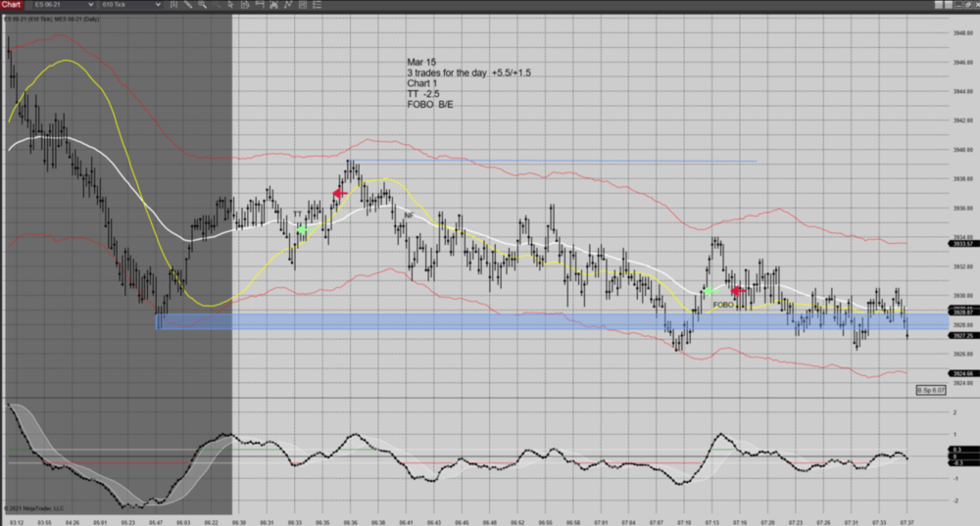The width and height of the screenshot is (980, 526).
Task: Select the red Chart tab
Action: 11,5
